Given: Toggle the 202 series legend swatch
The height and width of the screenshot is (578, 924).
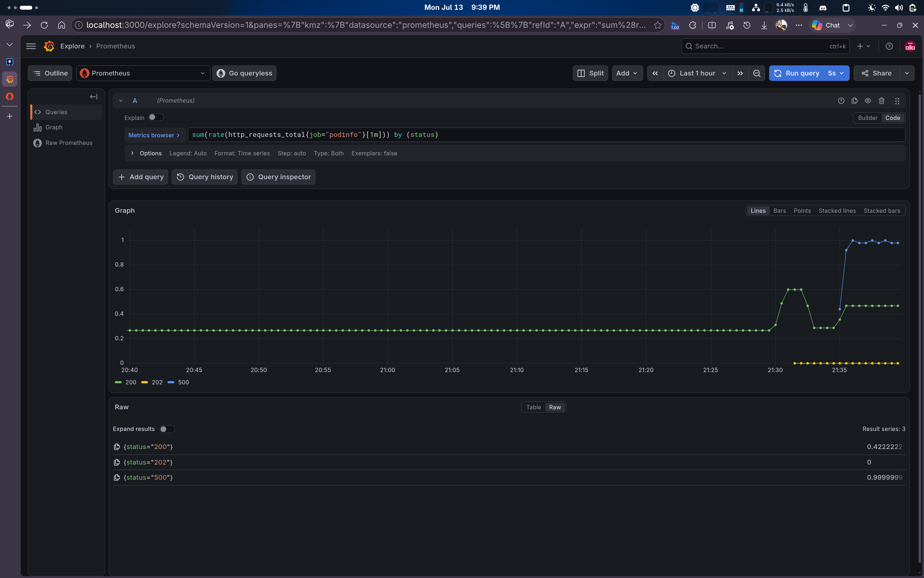Looking at the screenshot, I should pos(145,382).
